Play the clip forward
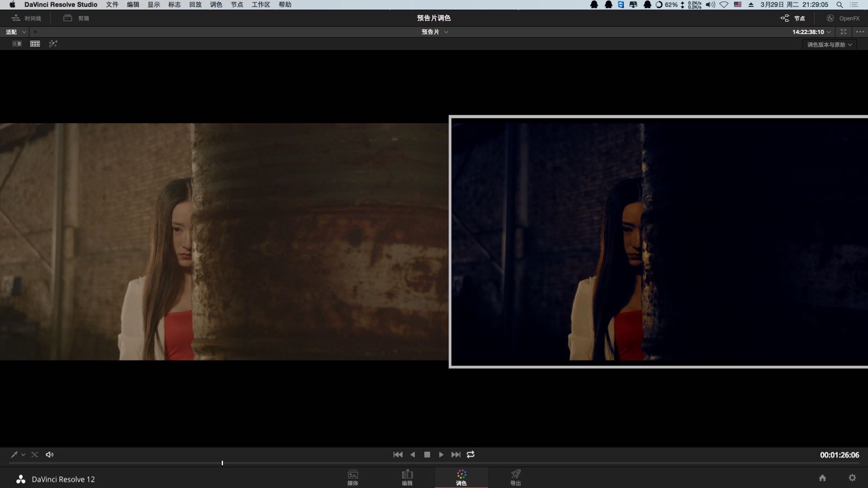868x488 pixels. pyautogui.click(x=441, y=455)
